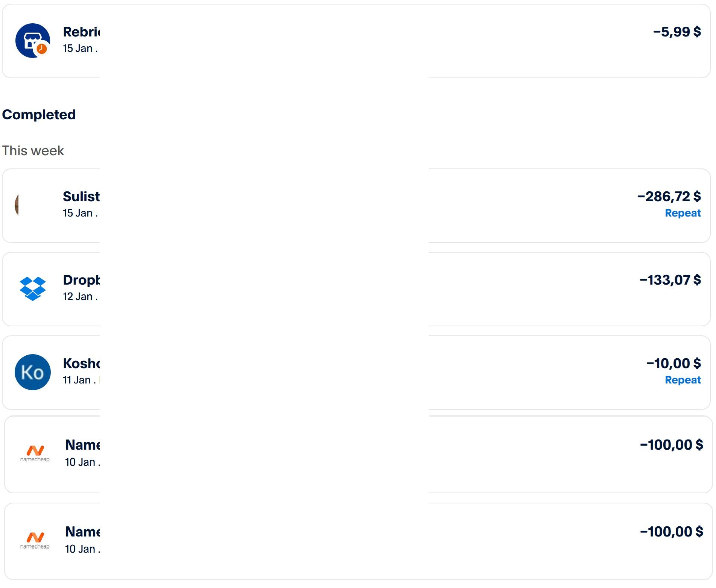Screen dimensions: 716x588
Task: Click the Completed section heading
Action: [39, 115]
